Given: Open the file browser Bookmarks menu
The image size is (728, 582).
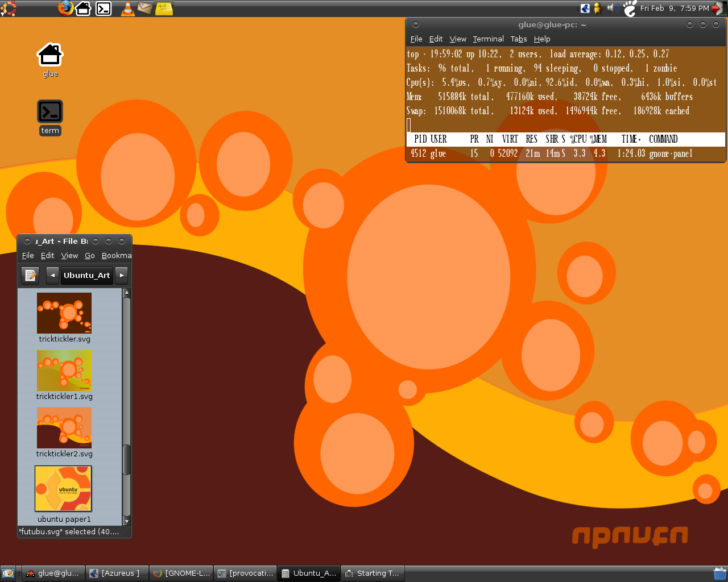Looking at the screenshot, I should [x=116, y=255].
